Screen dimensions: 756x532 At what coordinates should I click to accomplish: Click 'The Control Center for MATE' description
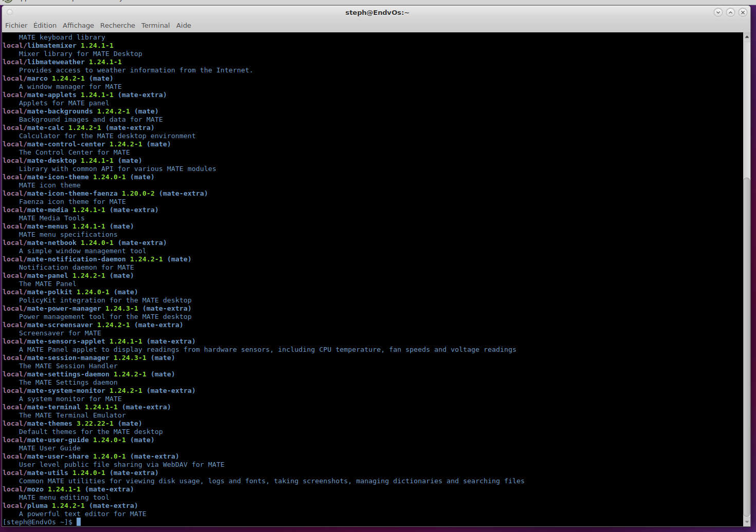[75, 152]
